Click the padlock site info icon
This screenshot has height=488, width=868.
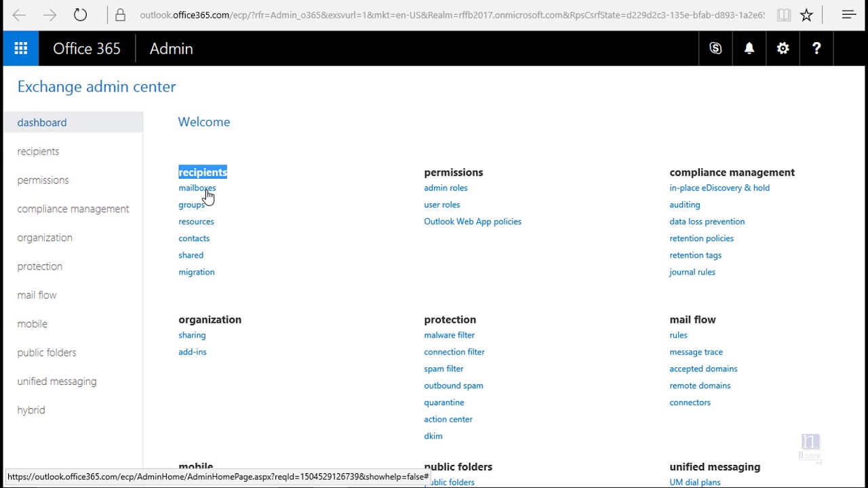pyautogui.click(x=120, y=15)
